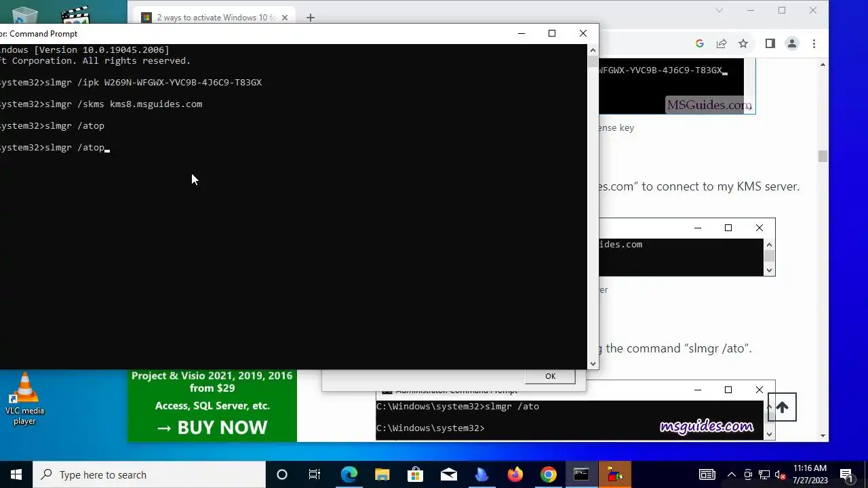868x488 pixels.
Task: Open the Windows Start menu
Action: click(16, 474)
